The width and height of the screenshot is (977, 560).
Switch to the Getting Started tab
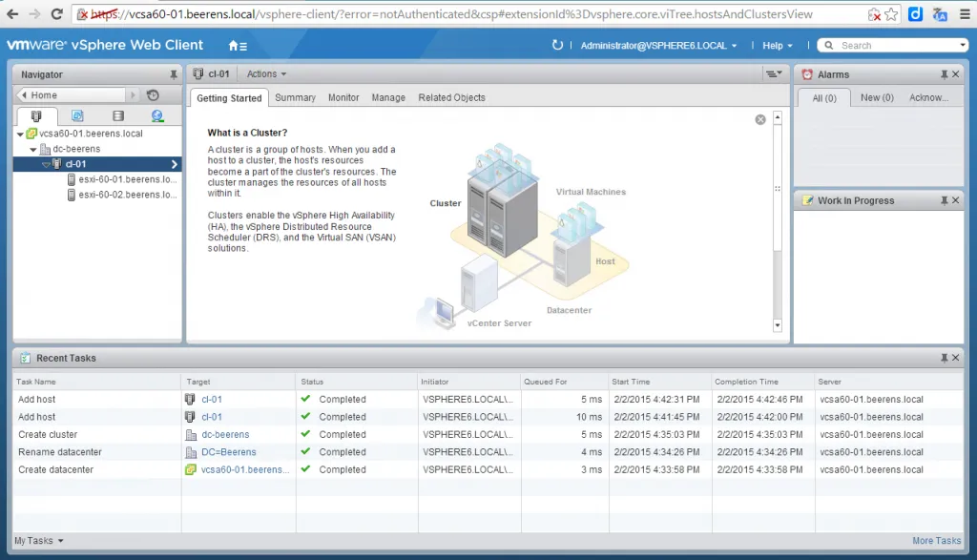point(229,98)
